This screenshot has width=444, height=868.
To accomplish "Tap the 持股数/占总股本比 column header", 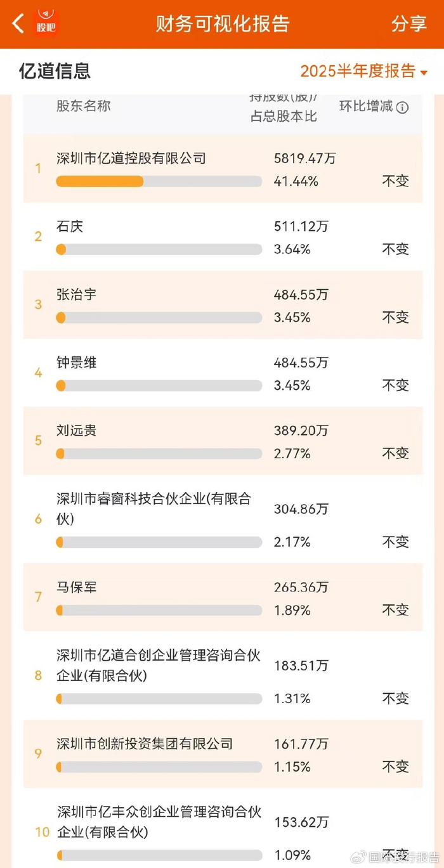I will pos(283,107).
